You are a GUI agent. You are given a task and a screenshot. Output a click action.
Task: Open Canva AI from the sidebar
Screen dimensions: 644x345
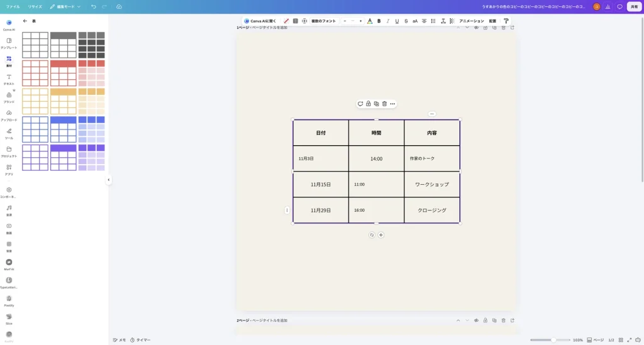point(9,25)
